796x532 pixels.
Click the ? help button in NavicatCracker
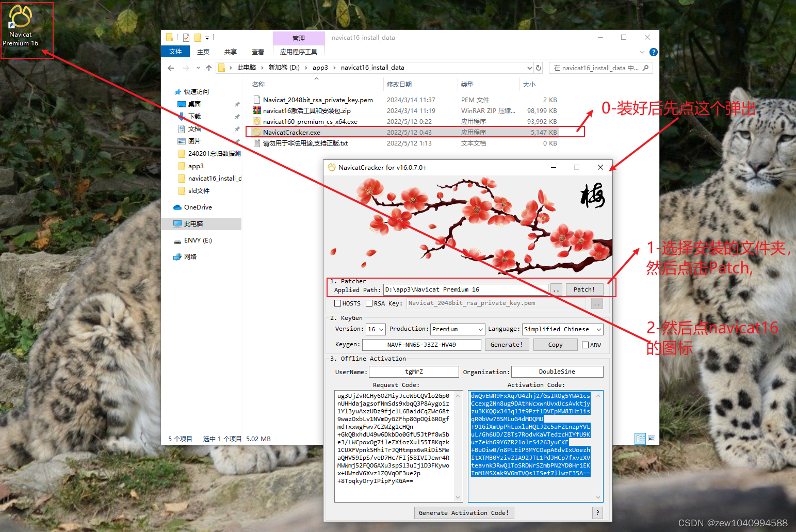(597, 513)
